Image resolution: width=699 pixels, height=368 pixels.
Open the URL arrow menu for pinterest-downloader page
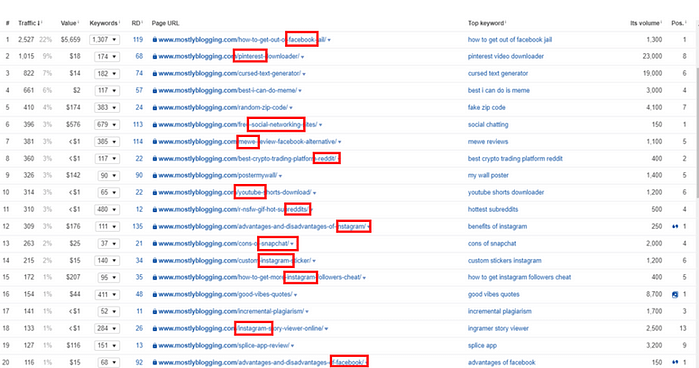pyautogui.click(x=303, y=57)
